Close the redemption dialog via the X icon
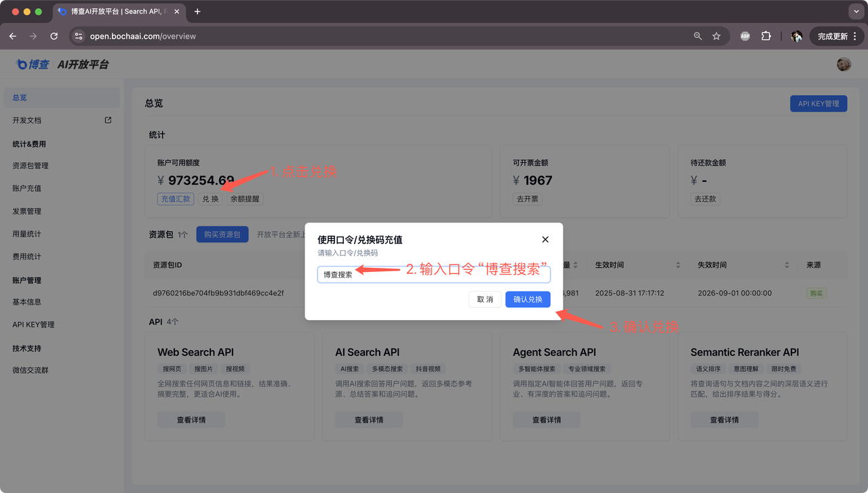The image size is (868, 493). [545, 239]
